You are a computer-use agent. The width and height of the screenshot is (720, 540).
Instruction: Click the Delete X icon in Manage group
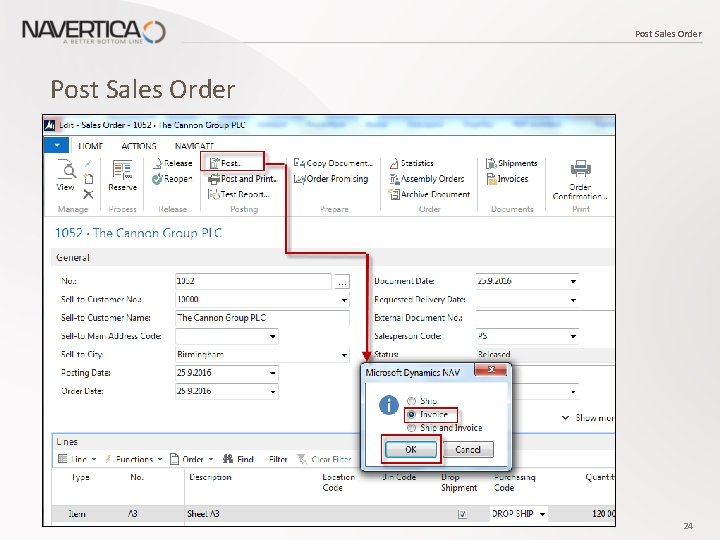coord(88,194)
